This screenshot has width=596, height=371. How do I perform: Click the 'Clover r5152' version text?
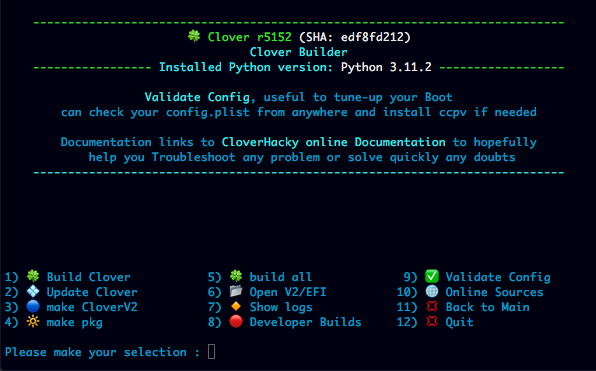[x=250, y=37]
